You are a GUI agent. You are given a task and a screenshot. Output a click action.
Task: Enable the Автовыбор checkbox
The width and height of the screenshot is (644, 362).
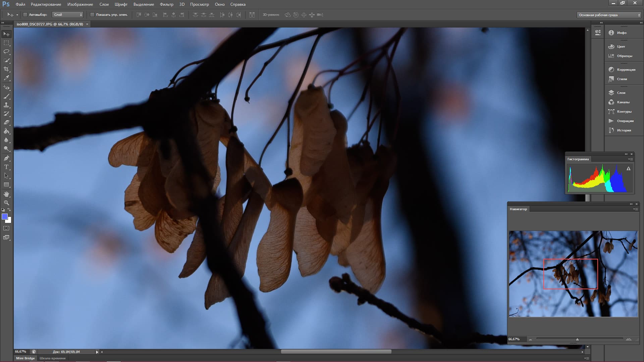click(25, 15)
